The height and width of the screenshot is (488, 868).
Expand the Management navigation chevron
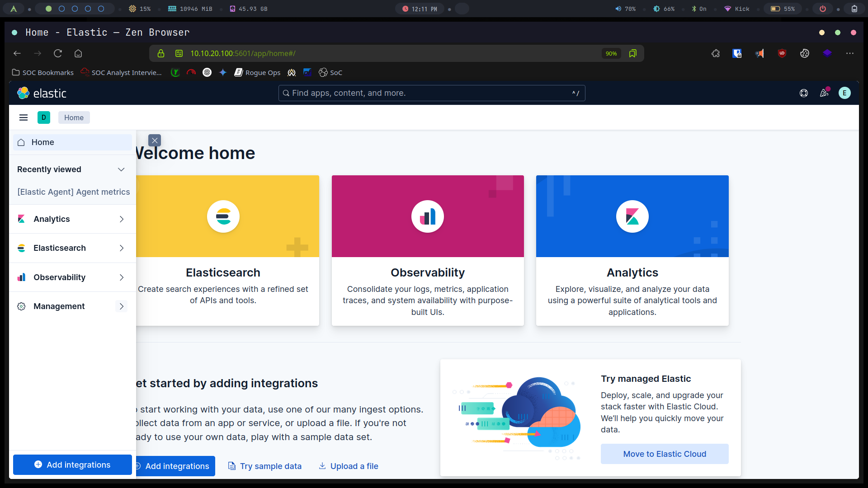click(122, 306)
